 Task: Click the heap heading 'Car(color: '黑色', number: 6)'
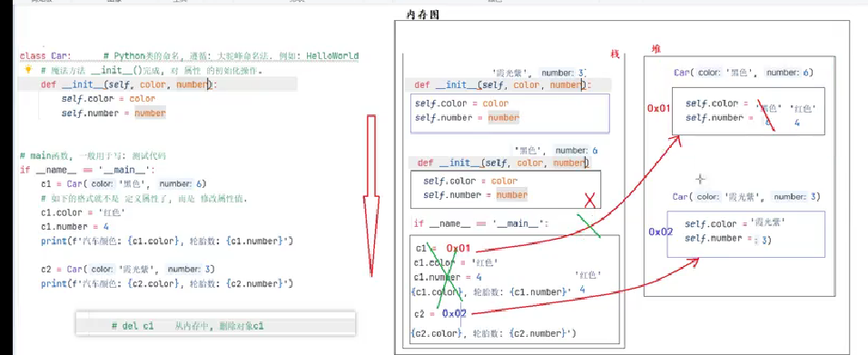(744, 73)
